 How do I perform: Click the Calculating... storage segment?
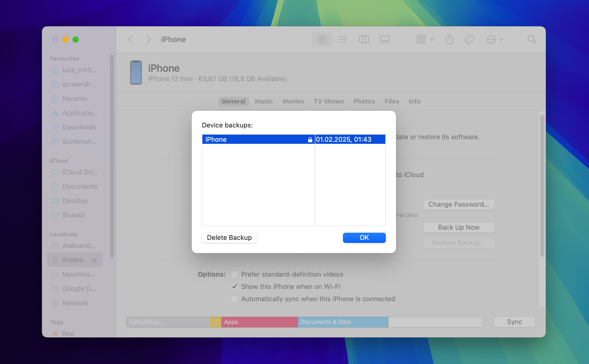(x=168, y=322)
